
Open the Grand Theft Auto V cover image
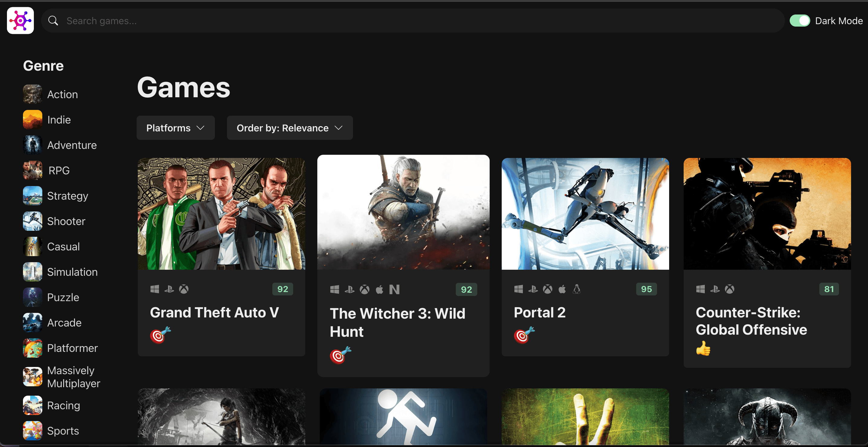point(221,214)
